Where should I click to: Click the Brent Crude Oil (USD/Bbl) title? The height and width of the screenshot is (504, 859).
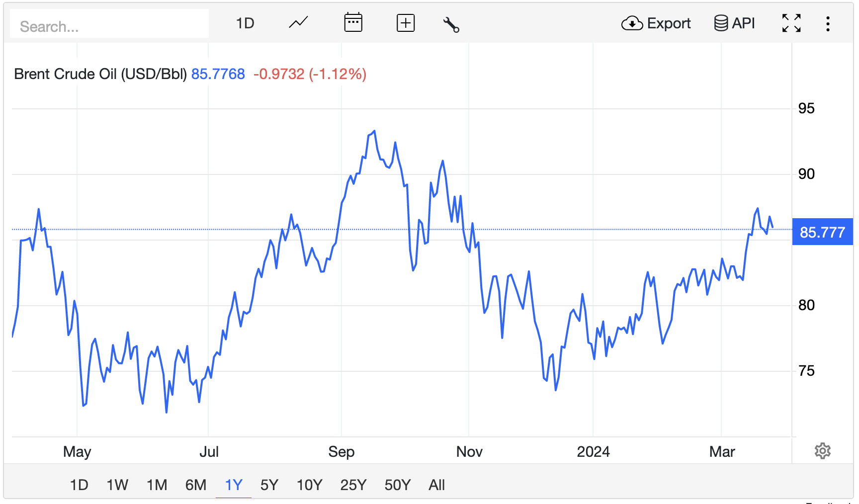(x=100, y=74)
